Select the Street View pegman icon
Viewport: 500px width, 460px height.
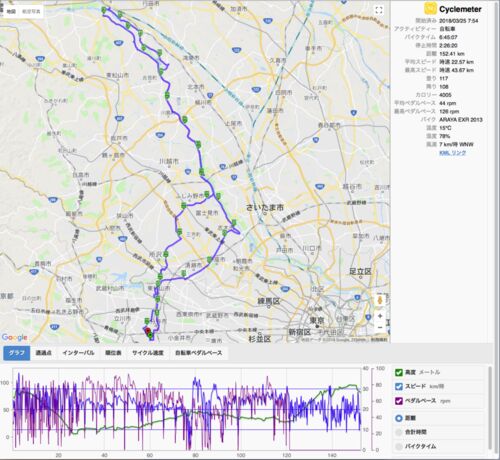click(x=380, y=300)
